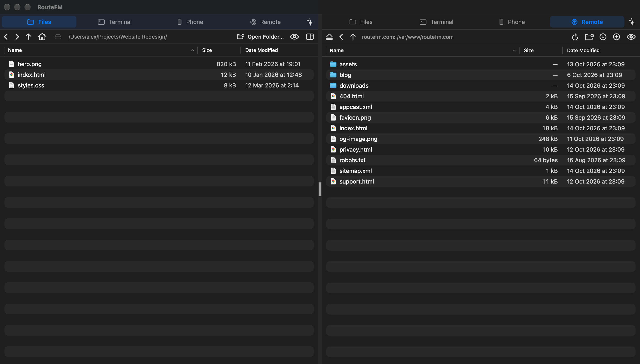Click the 16 Aug 2026 date for robots.txt
Viewport: 640px width, 364px height.
click(x=596, y=160)
